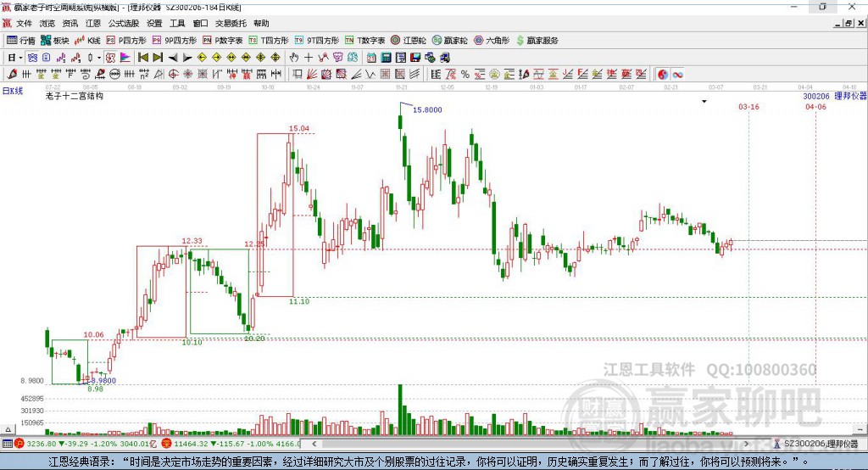Open 赢家服务 with dollar icon
This screenshot has height=470, width=868.
[537, 41]
